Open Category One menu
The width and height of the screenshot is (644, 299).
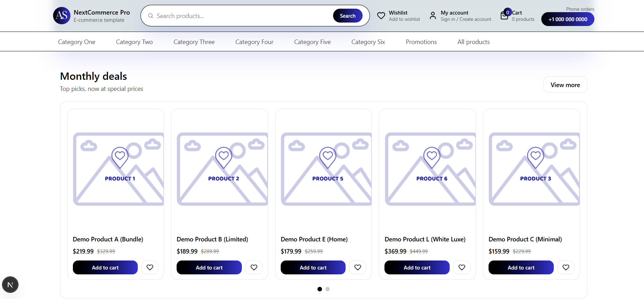[77, 42]
